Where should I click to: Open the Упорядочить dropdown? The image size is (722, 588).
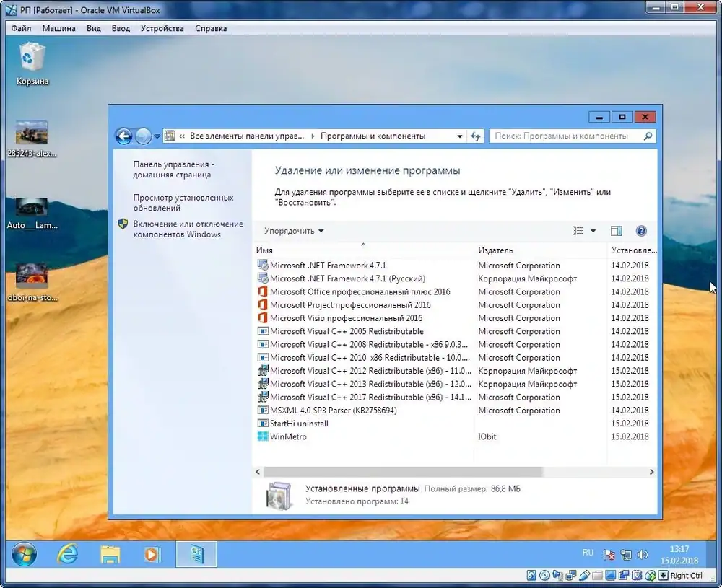coord(294,231)
